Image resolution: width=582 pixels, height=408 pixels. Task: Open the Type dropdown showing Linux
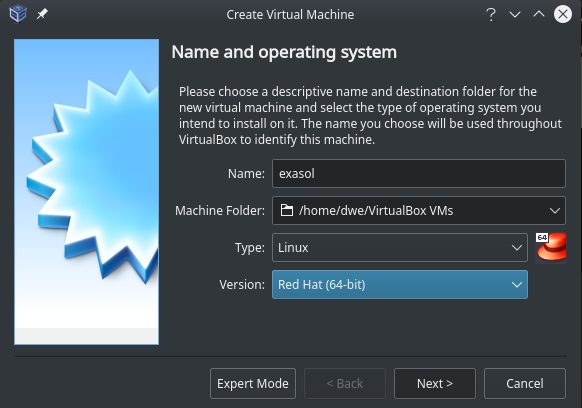400,248
